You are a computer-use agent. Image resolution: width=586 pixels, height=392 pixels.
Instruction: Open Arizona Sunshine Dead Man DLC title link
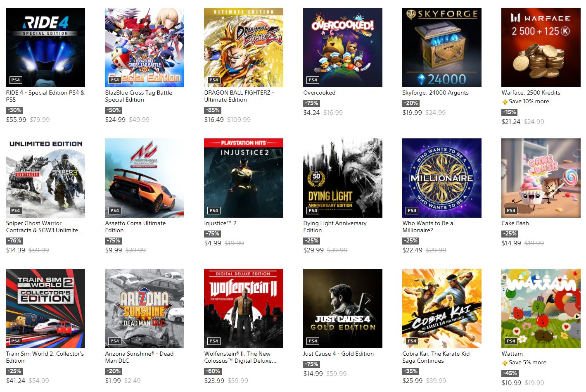[x=139, y=357]
